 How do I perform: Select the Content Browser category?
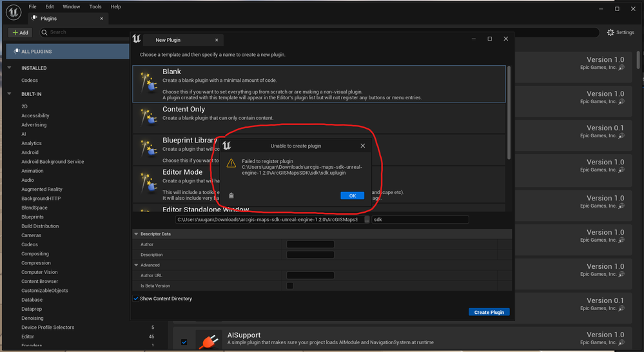[40, 281]
